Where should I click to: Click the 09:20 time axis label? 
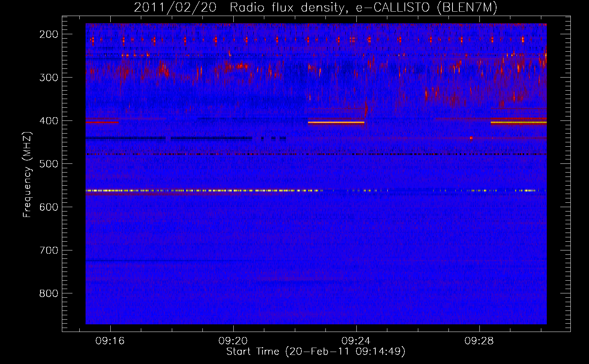pyautogui.click(x=233, y=341)
